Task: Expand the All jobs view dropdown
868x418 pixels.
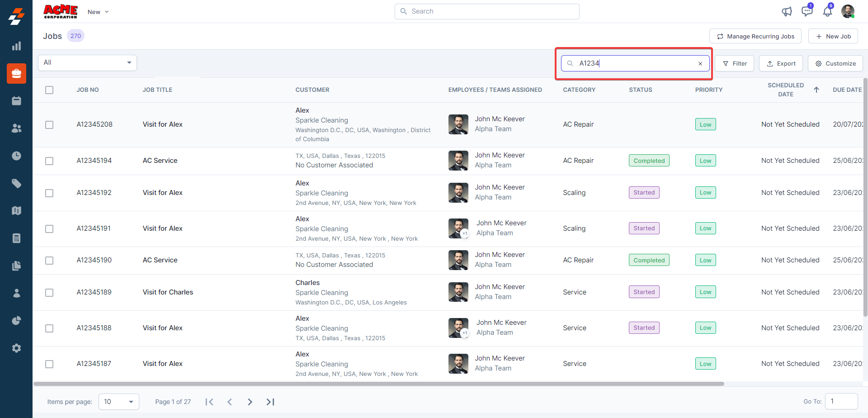Action: point(87,63)
